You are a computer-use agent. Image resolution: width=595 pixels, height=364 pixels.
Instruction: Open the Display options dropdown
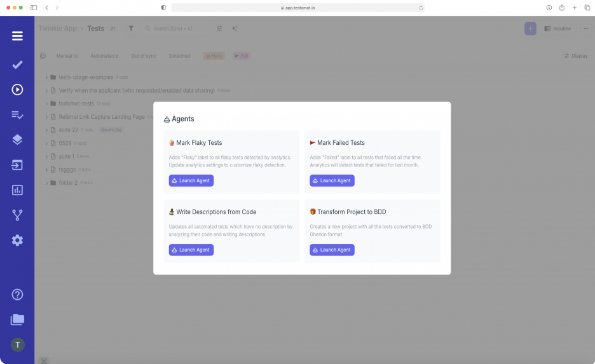pyautogui.click(x=576, y=56)
